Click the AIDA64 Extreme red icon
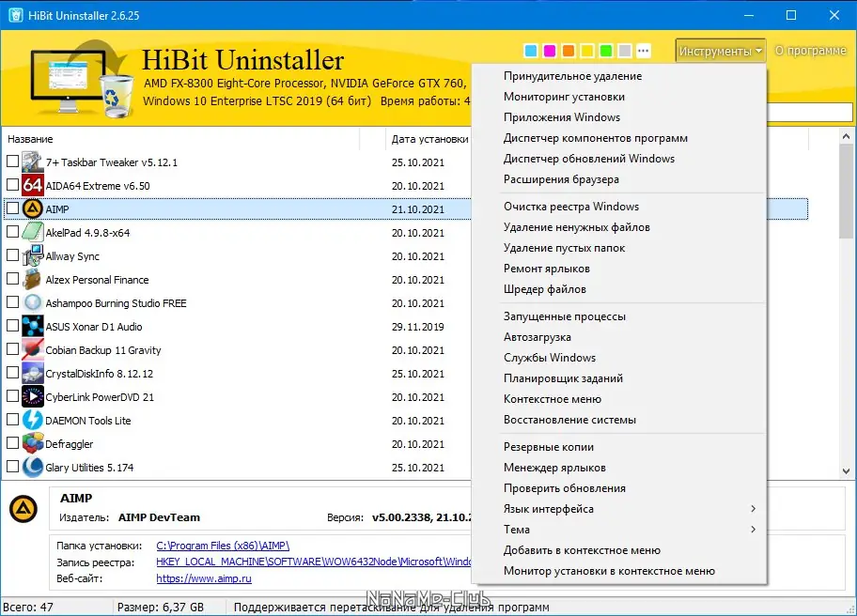857x616 pixels. (x=32, y=186)
